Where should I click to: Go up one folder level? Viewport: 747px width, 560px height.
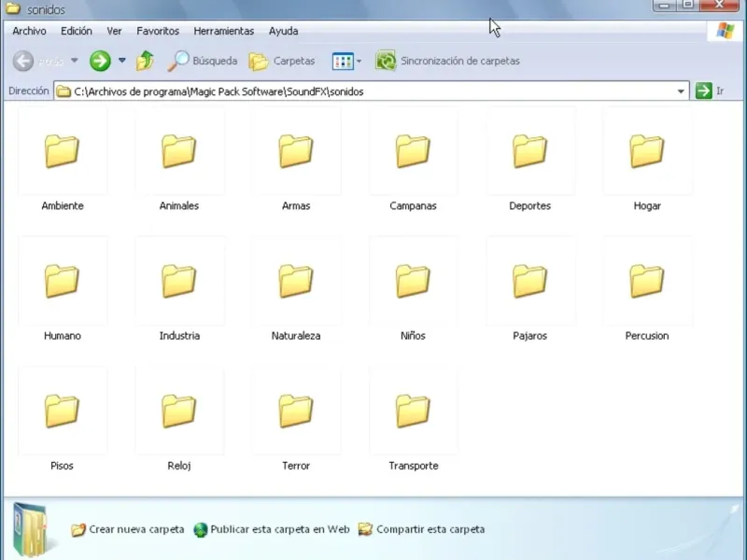click(x=145, y=62)
